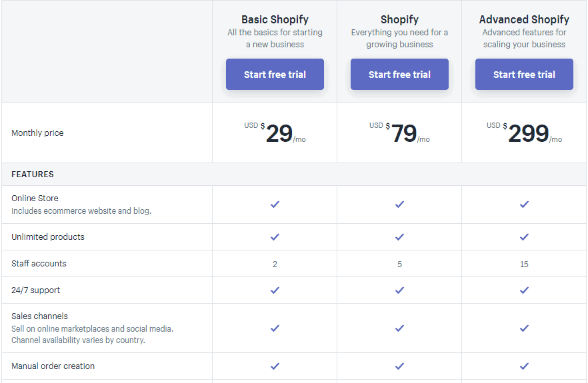Start free trial for the Shopify plan
The width and height of the screenshot is (588, 383).
click(399, 75)
